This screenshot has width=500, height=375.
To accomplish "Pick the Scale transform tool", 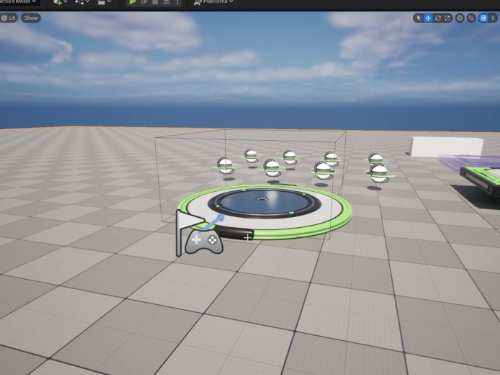I will [x=447, y=18].
